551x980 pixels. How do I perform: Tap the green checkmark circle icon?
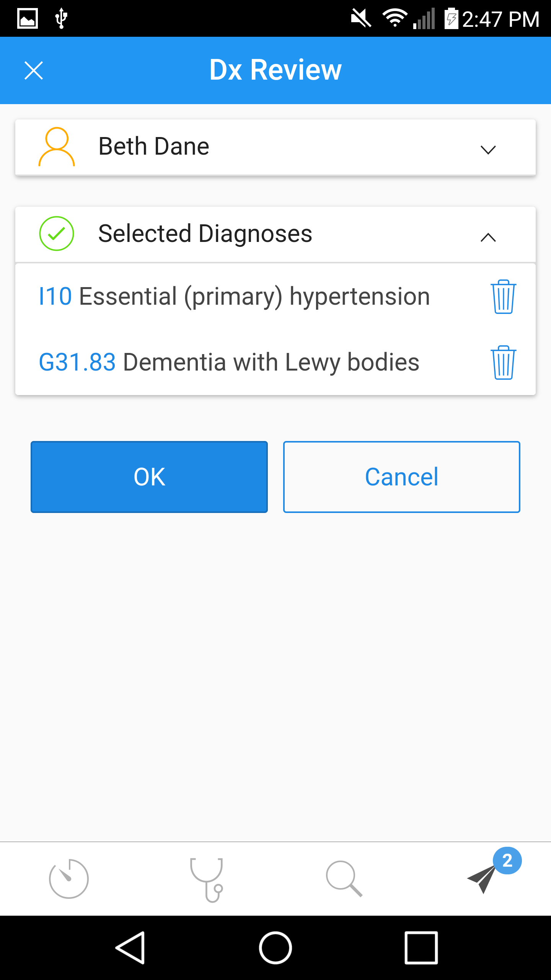(x=57, y=234)
